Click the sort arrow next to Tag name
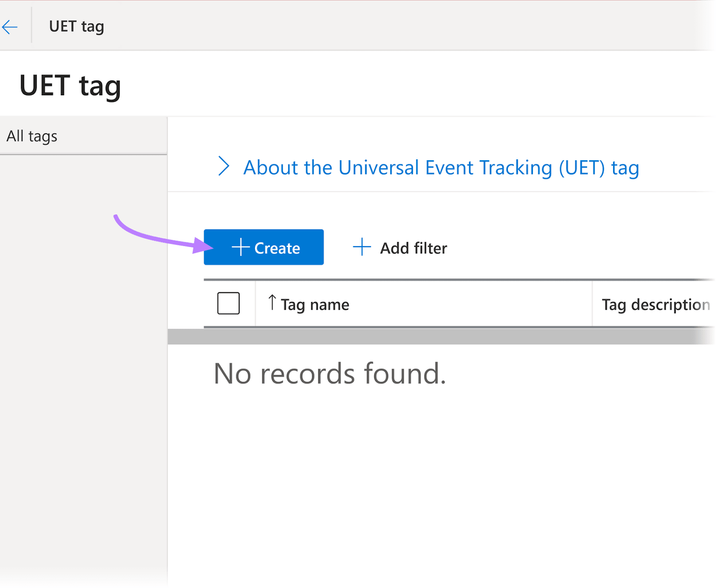 point(272,303)
